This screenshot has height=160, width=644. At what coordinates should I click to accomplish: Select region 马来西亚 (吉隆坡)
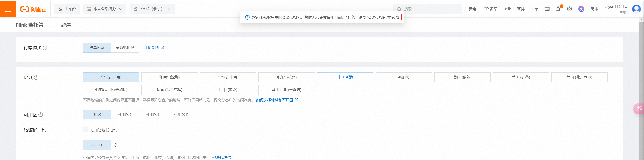(x=287, y=90)
